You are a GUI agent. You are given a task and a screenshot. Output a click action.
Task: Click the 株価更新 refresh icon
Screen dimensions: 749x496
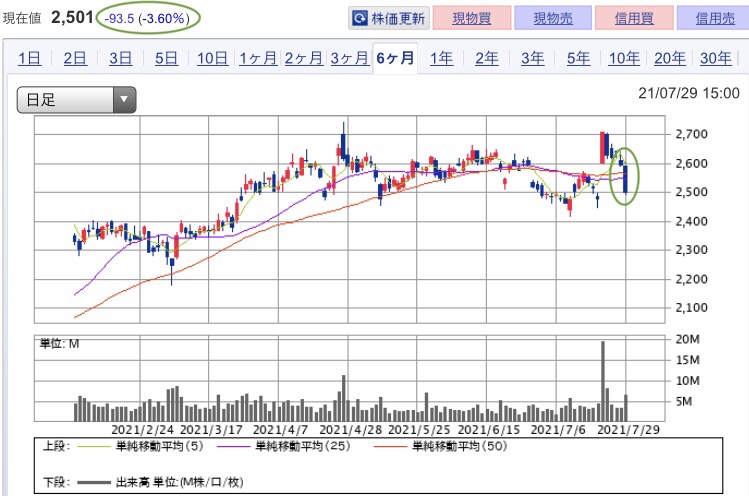click(361, 18)
